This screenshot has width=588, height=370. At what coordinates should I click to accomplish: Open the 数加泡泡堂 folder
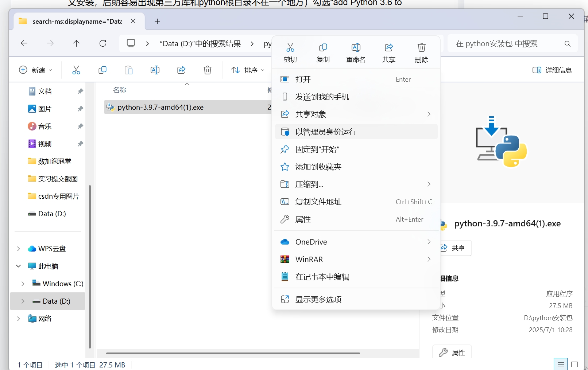tap(50, 161)
